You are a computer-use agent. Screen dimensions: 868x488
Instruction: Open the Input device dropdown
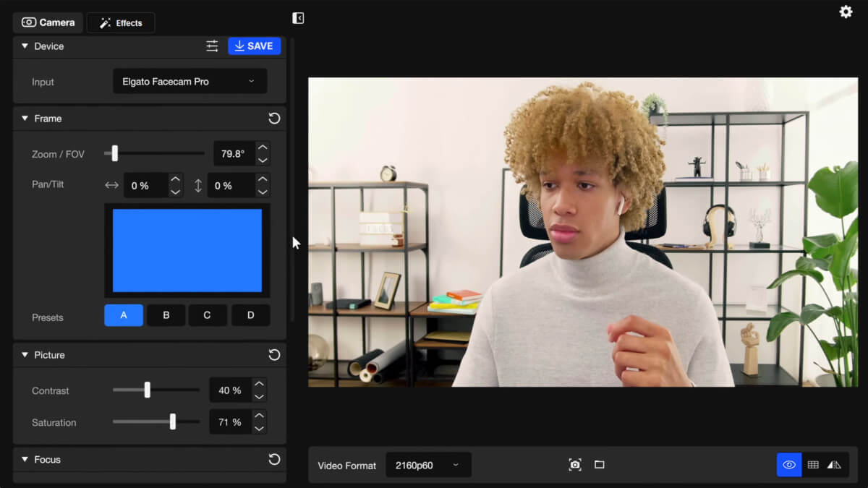189,81
